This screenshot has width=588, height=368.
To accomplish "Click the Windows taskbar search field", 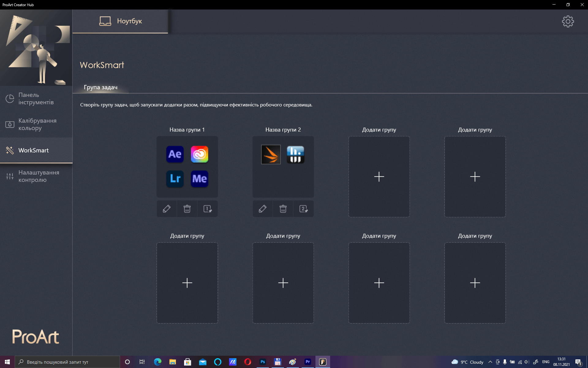I will click(x=67, y=362).
